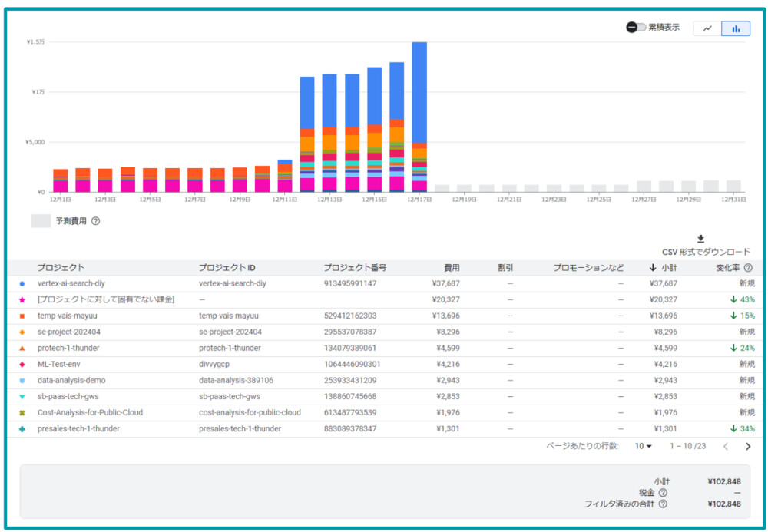Click the プロジェクト column header
768x532 pixels.
[x=61, y=268]
